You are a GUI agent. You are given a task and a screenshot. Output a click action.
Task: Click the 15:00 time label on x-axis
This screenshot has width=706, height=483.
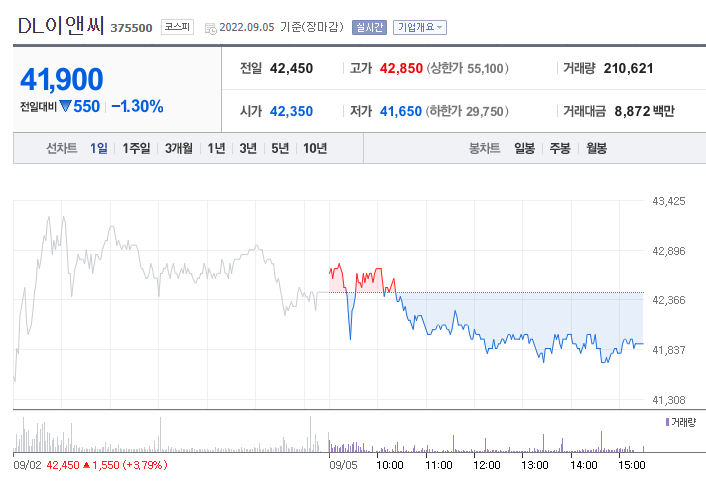point(632,465)
